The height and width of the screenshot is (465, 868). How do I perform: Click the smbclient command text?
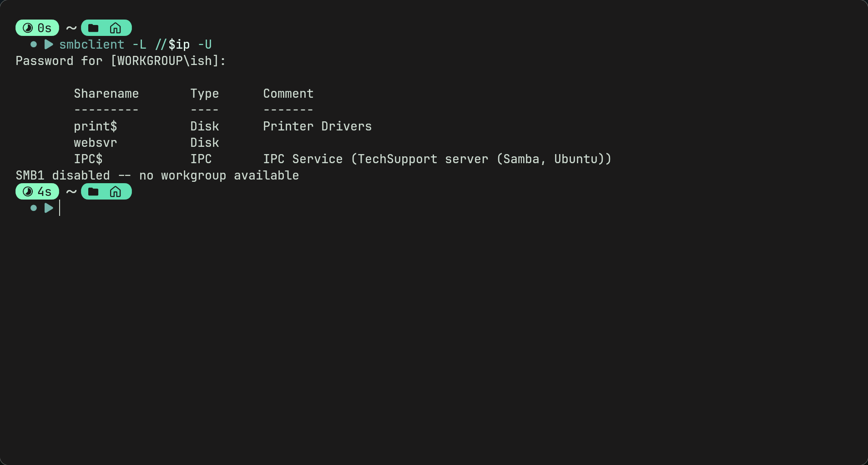click(92, 45)
